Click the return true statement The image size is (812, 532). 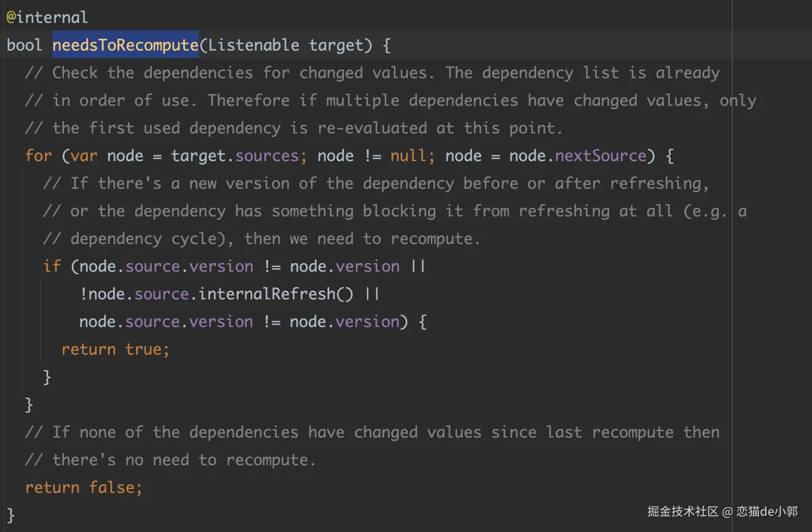[115, 349]
